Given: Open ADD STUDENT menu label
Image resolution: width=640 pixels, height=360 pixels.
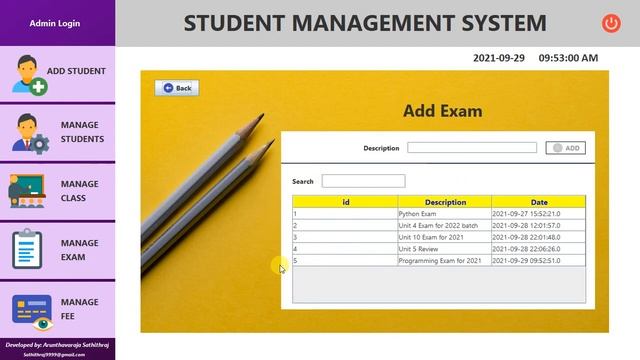Looking at the screenshot, I should pos(76,71).
